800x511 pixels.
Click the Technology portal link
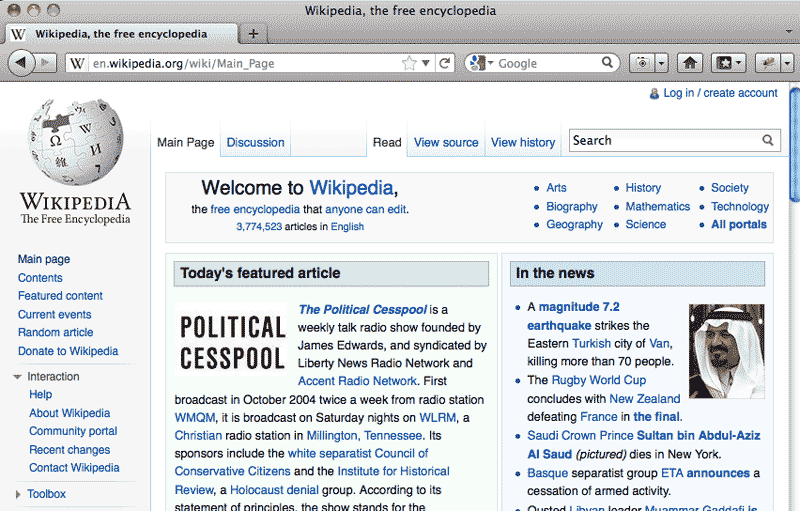[740, 207]
